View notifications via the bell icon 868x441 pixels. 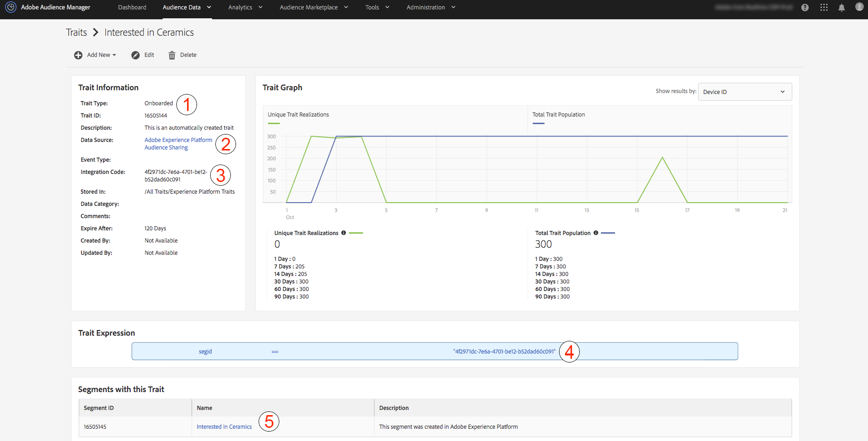tap(842, 8)
